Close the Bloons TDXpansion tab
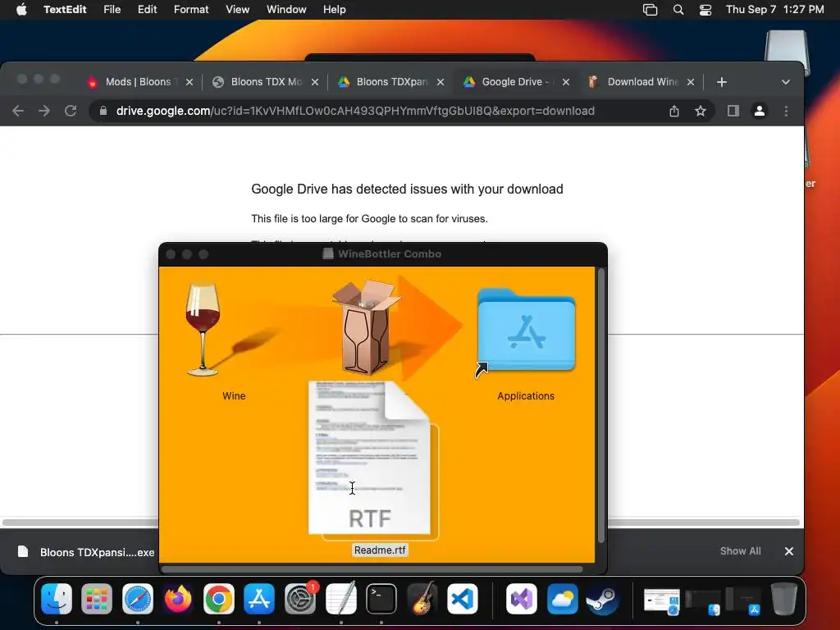The width and height of the screenshot is (840, 630). [441, 82]
